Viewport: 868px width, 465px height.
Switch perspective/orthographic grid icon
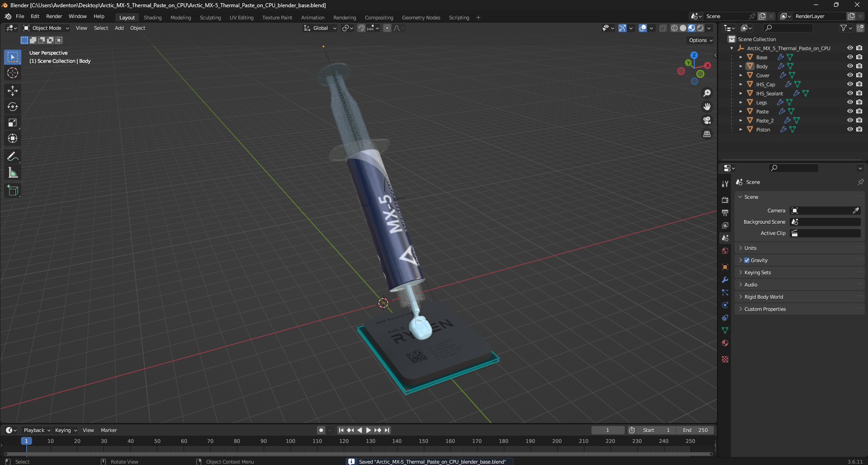tap(707, 134)
